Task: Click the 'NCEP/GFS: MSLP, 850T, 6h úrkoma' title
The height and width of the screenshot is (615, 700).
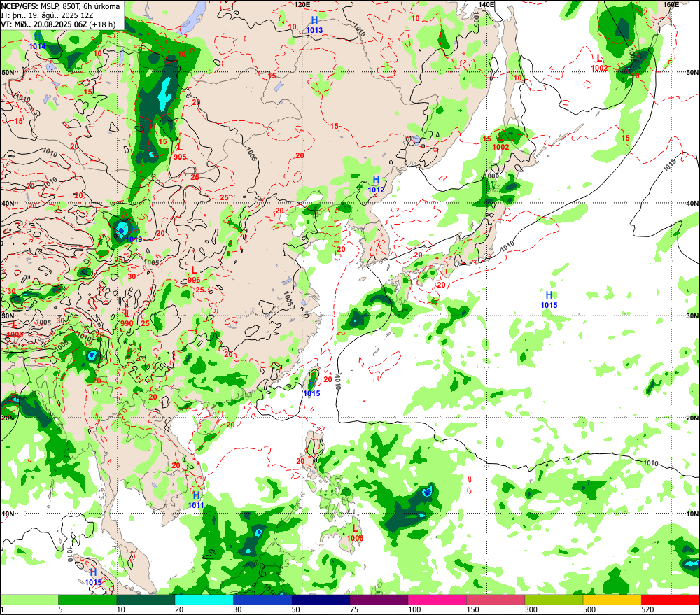Action: [x=60, y=6]
